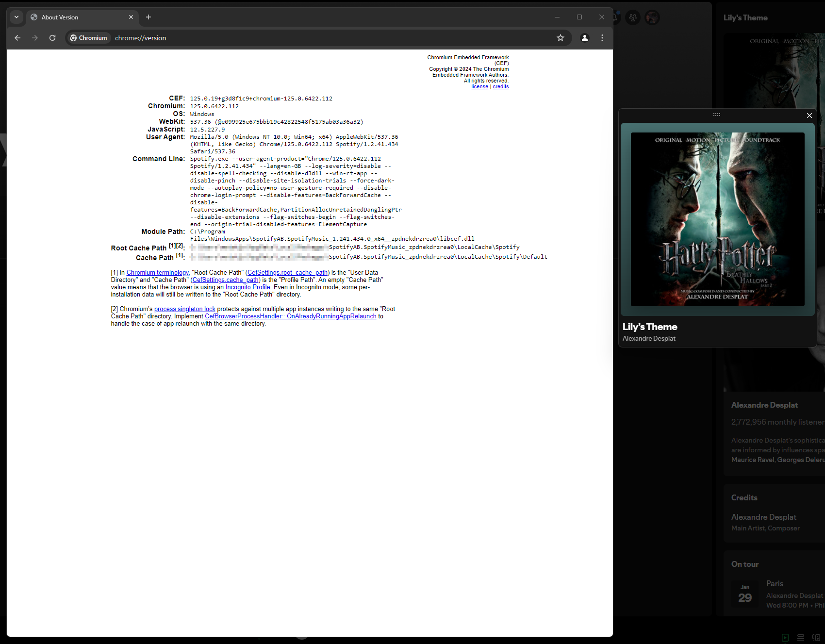Open the user profile avatar in Spotify
Image resolution: width=825 pixels, height=644 pixels.
pos(652,17)
